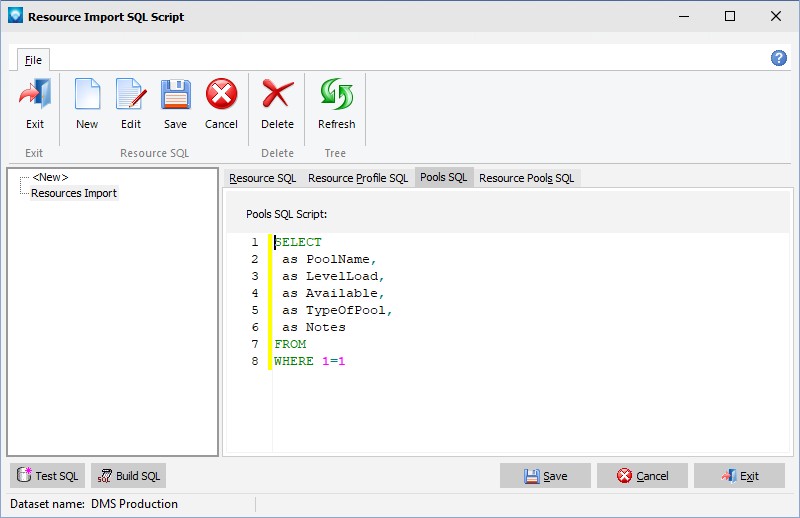800x518 pixels.
Task: Open the File ribbon tab
Action: pos(33,60)
